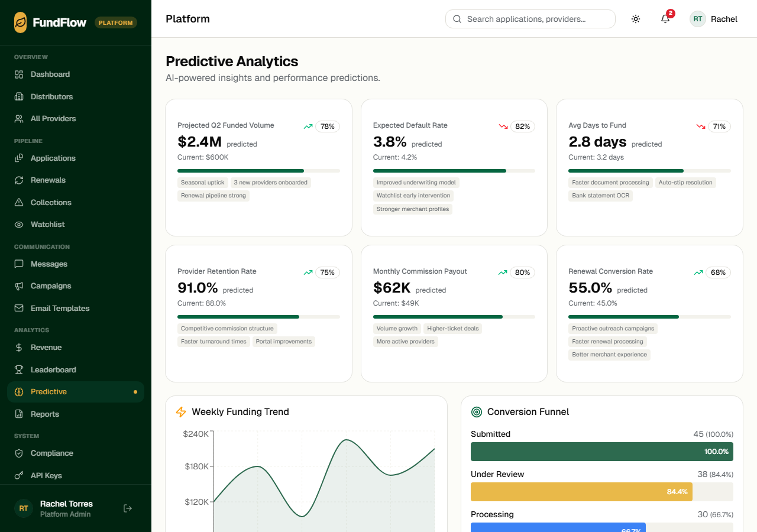Click the Improved underwriting model tag
The image size is (757, 532).
416,183
